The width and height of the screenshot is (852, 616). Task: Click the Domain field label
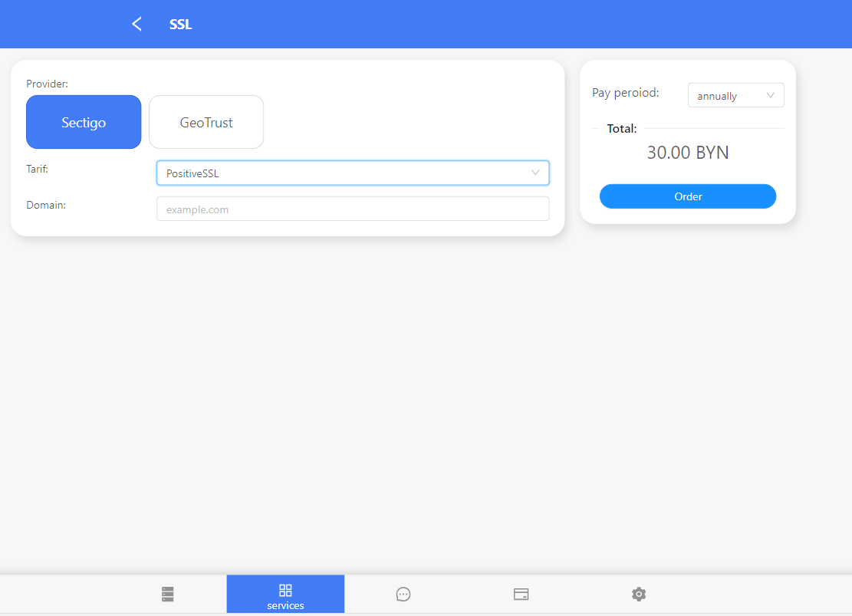click(46, 205)
